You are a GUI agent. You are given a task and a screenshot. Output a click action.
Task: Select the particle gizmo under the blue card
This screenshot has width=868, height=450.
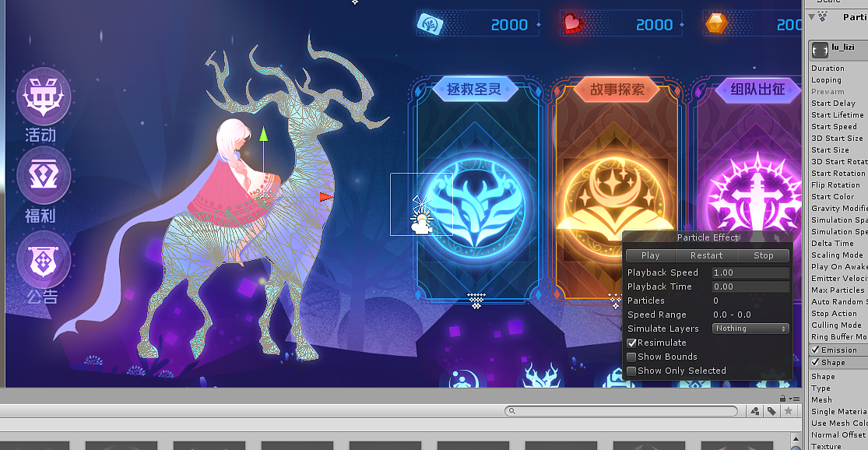(476, 301)
